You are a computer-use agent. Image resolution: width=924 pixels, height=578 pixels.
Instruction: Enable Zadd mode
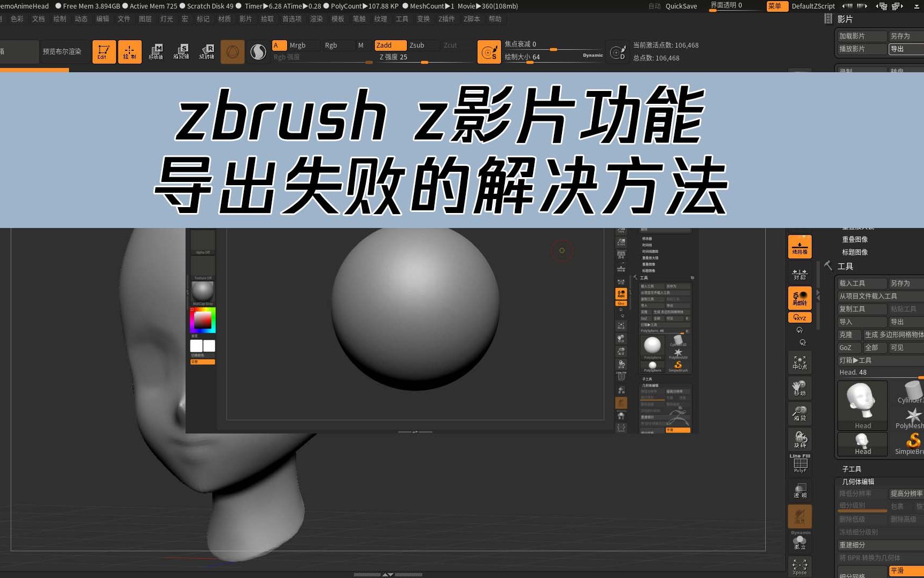390,45
